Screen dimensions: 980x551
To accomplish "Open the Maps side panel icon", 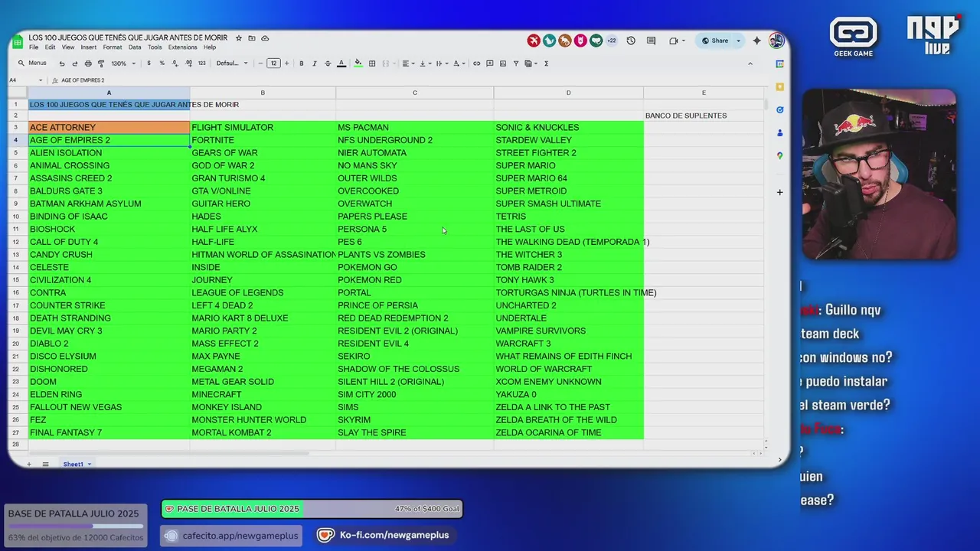I will coord(779,156).
